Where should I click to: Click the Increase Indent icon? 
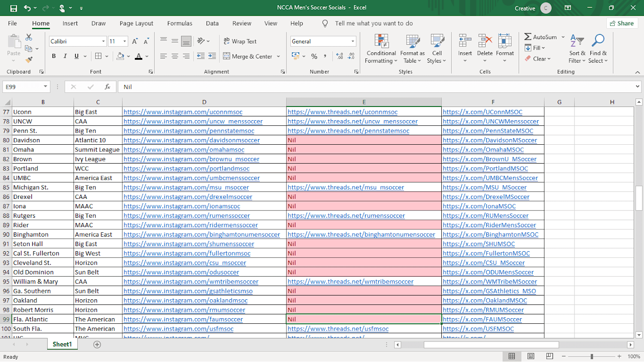pos(212,56)
